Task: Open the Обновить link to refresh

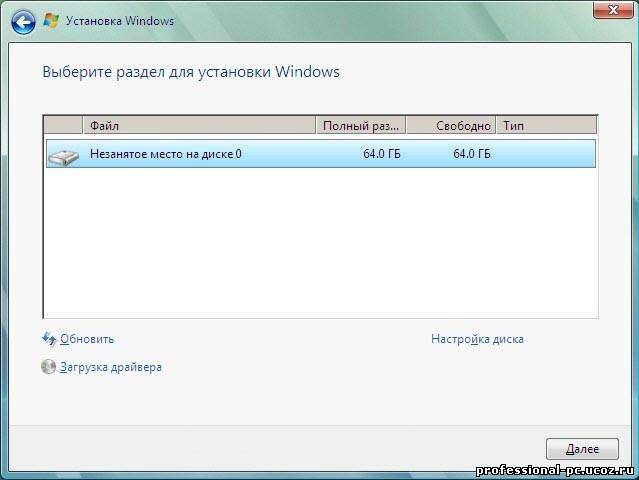Action: [x=87, y=339]
